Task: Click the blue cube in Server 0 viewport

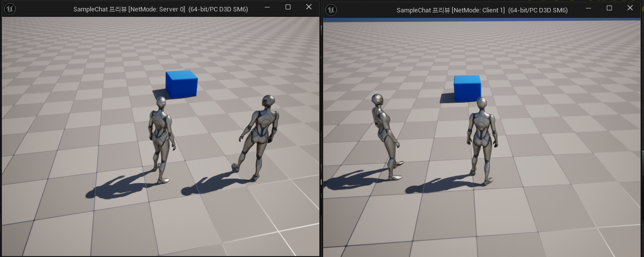Action: [181, 84]
